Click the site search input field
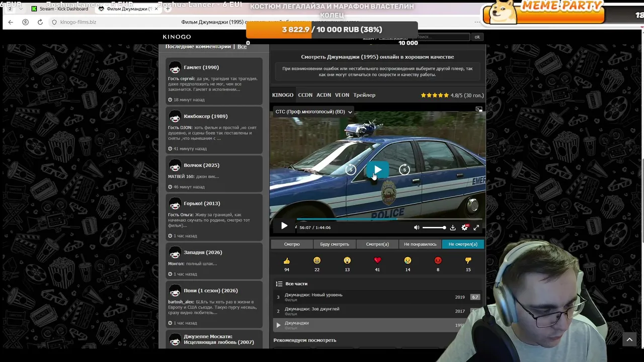 point(443,37)
